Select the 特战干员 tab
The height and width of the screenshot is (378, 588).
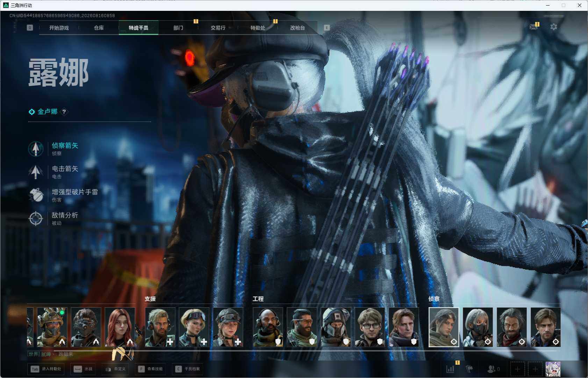point(138,28)
